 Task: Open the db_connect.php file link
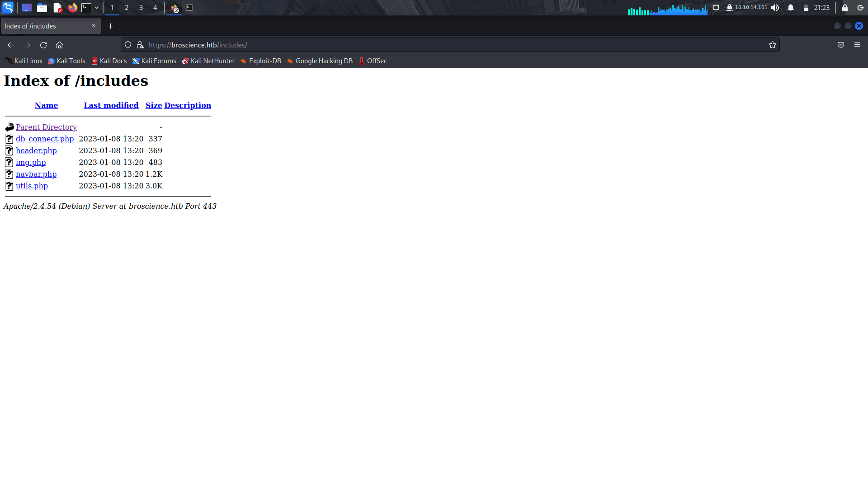coord(45,139)
